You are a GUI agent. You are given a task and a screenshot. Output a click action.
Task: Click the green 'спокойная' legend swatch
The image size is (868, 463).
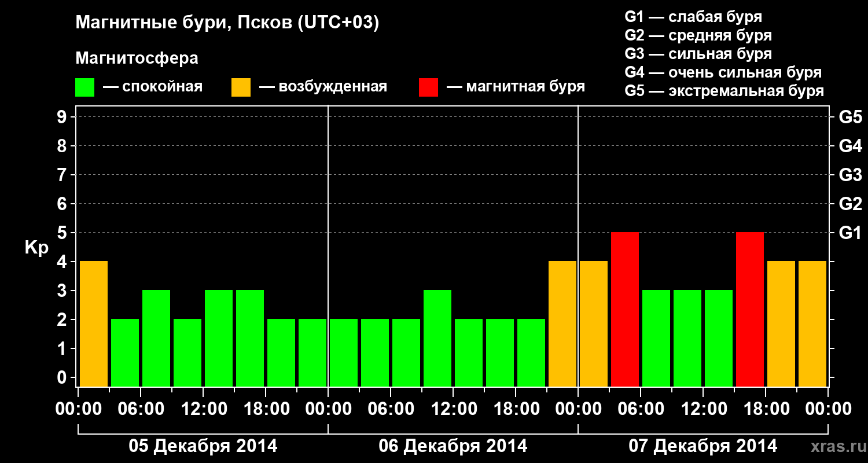[x=84, y=87]
